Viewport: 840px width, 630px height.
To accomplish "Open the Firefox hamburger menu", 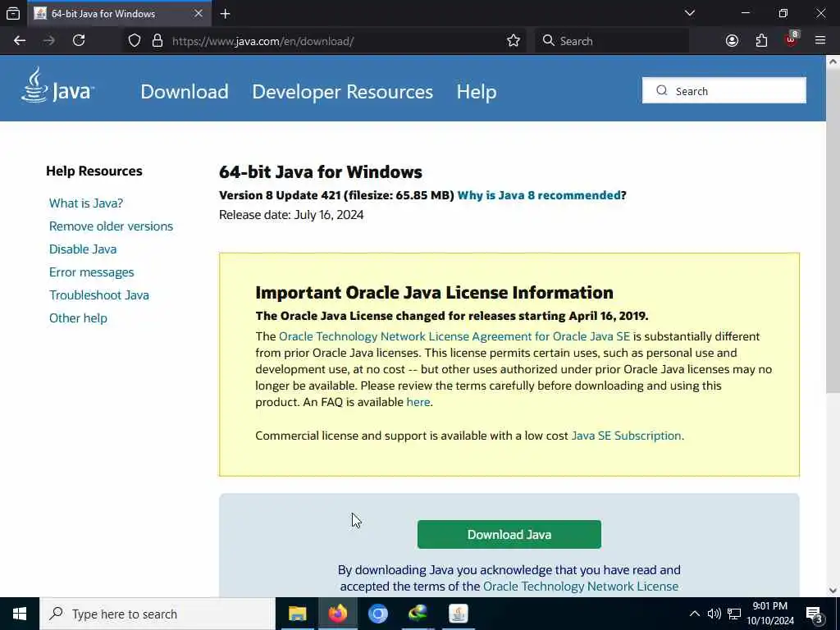I will pos(820,41).
